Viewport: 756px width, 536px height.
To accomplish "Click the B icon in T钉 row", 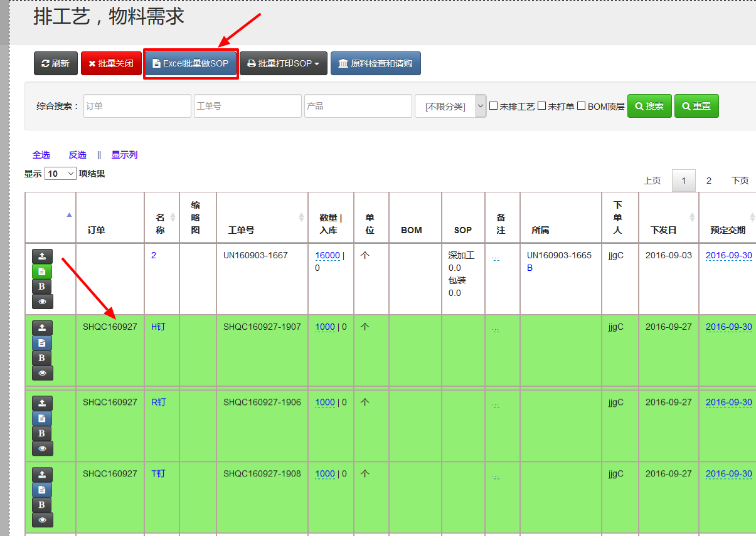I will pyautogui.click(x=42, y=505).
